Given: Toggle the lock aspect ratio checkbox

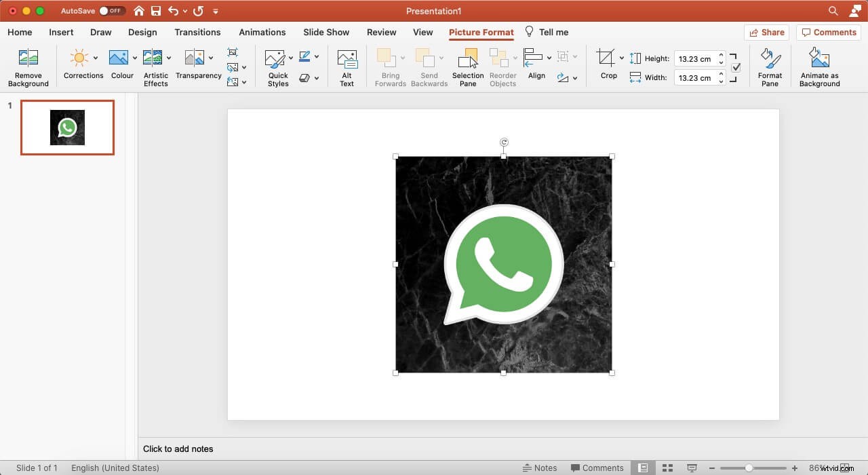Looking at the screenshot, I should tap(736, 68).
